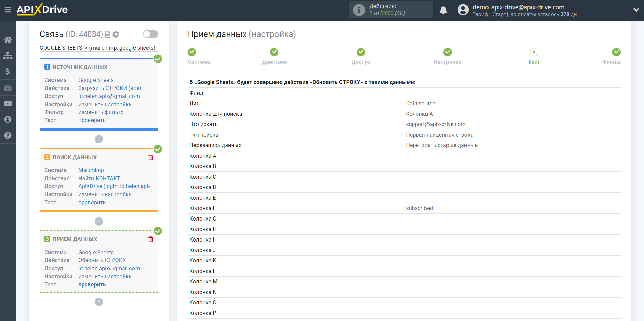Open the billing dollar sidebar icon
The height and width of the screenshot is (321, 644).
8,71
